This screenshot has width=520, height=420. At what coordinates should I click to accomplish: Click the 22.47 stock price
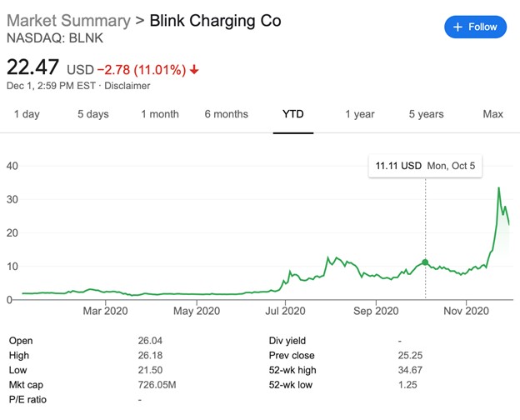point(33,67)
